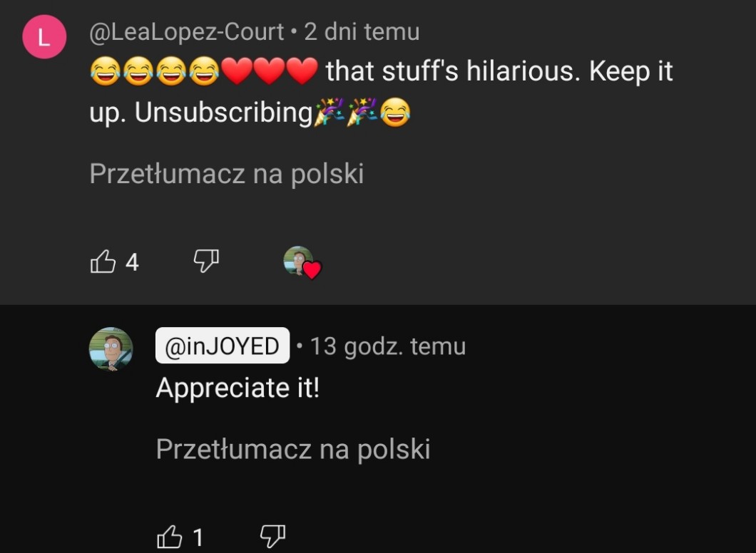
Task: Click the highlighted @inJOYED creator badge
Action: click(x=223, y=346)
